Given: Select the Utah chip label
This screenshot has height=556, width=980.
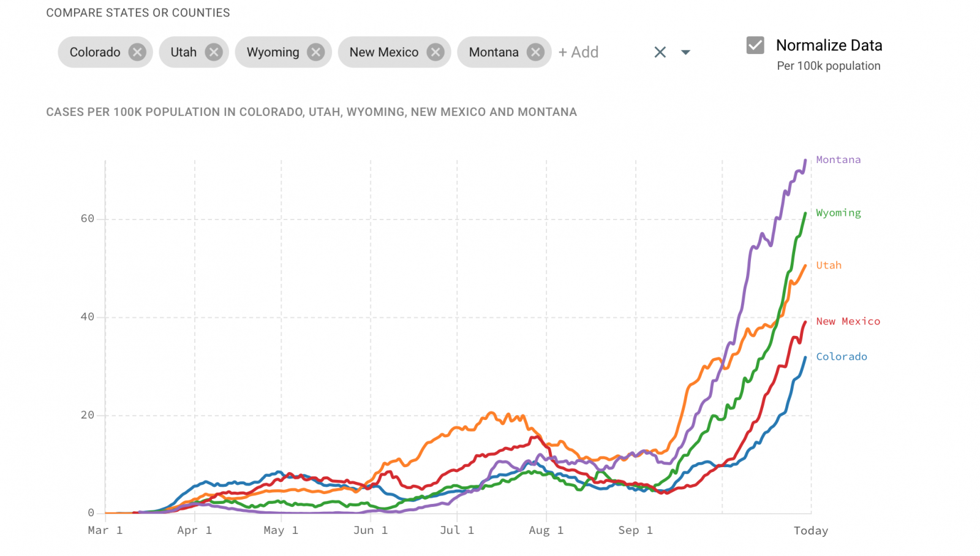Looking at the screenshot, I should point(183,52).
